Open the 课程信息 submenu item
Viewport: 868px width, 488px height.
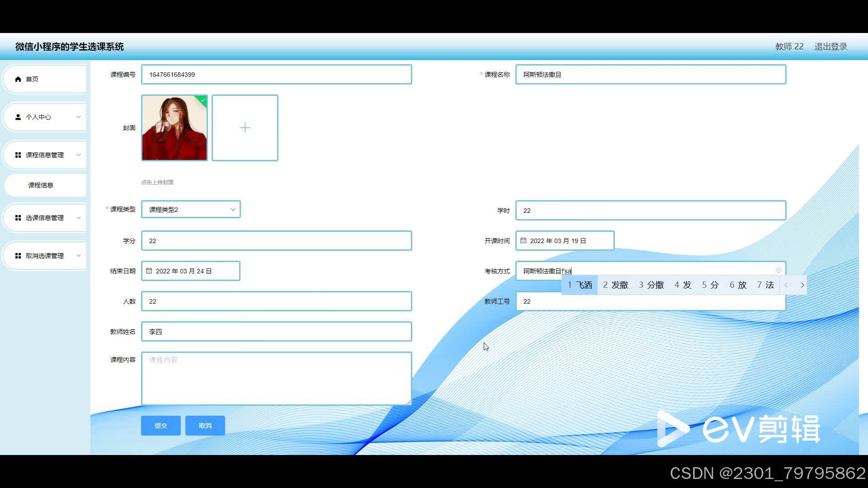[x=41, y=185]
